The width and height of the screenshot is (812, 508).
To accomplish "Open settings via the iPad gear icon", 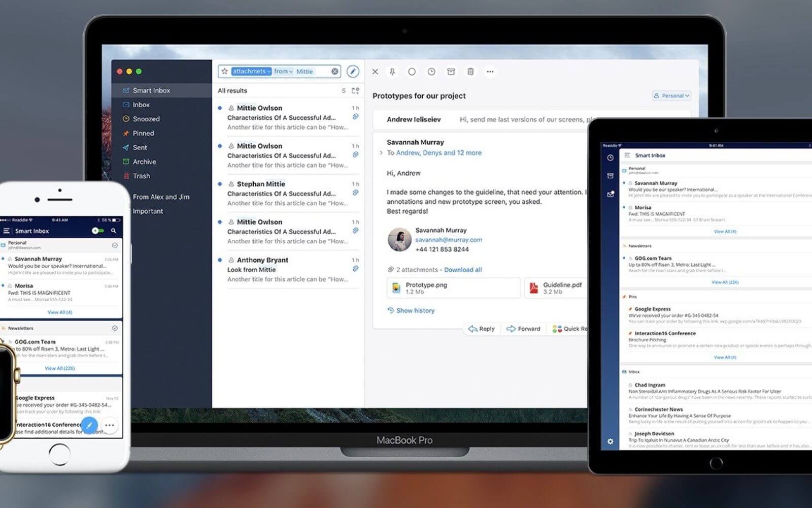I will 610,441.
